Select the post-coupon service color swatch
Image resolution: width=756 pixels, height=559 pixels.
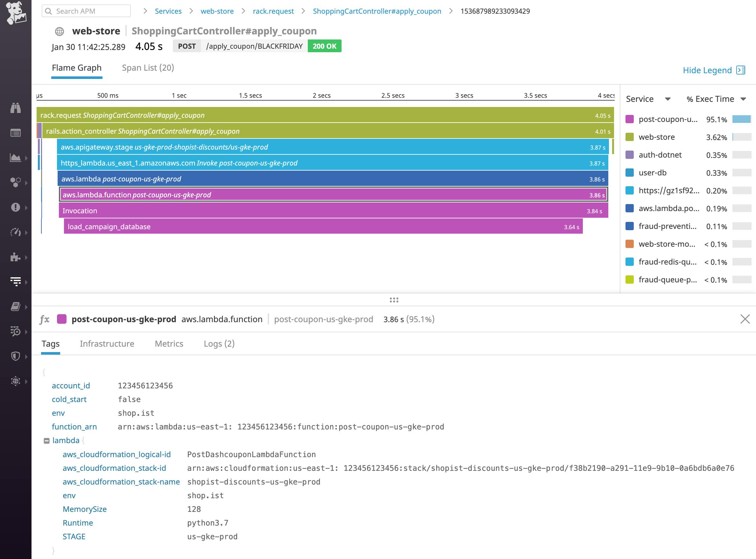click(x=630, y=119)
